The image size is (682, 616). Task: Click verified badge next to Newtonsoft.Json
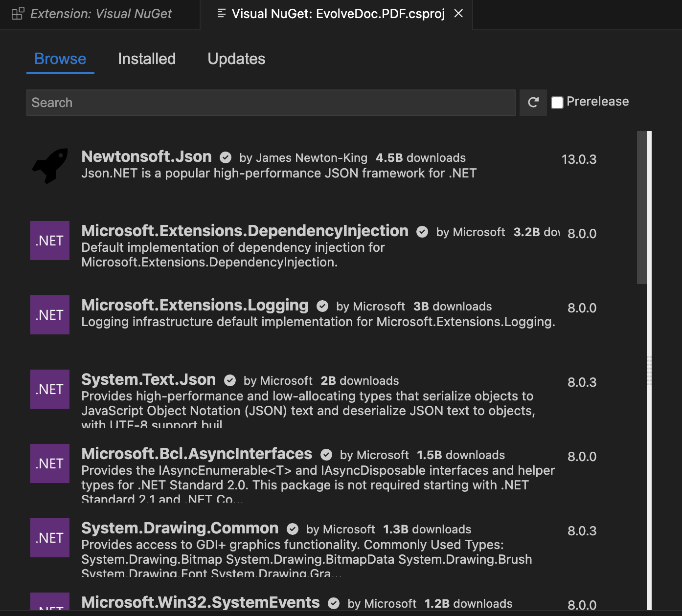[226, 157]
